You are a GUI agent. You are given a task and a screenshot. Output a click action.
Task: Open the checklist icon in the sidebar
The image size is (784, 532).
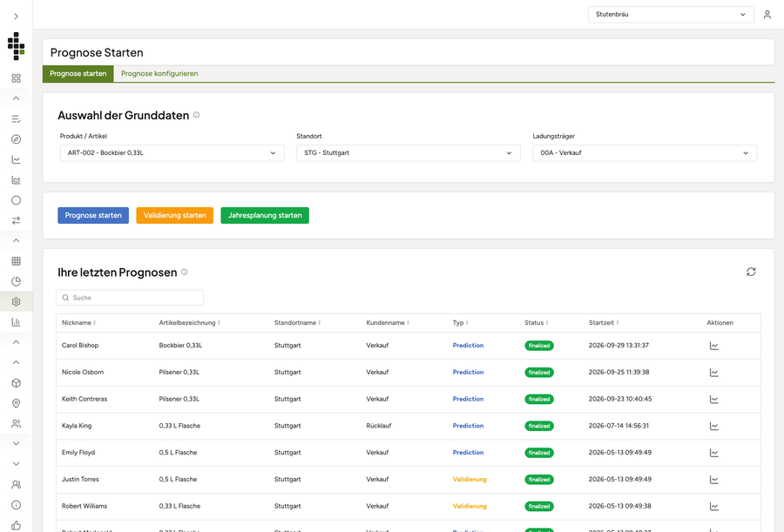coord(16,119)
